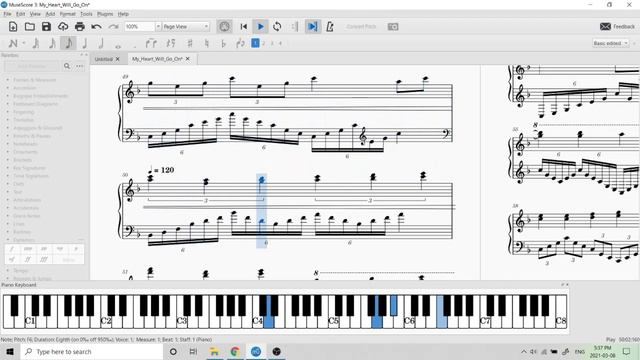
Task: Click Add Palettes button
Action: tap(32, 66)
